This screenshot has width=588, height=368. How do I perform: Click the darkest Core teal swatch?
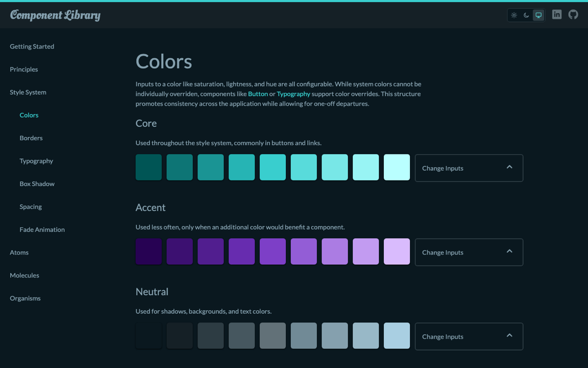coord(149,167)
